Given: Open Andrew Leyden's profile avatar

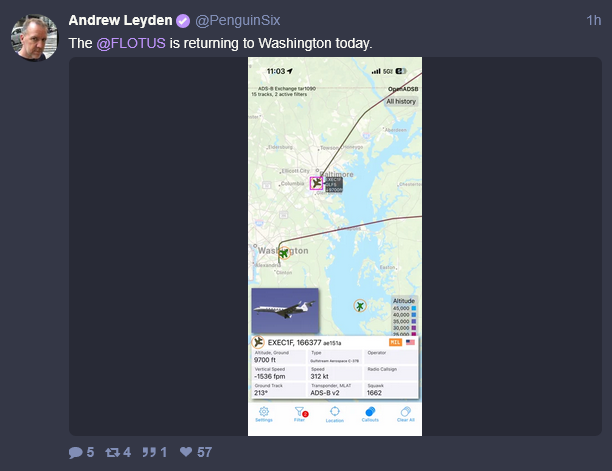Looking at the screenshot, I should pos(34,38).
